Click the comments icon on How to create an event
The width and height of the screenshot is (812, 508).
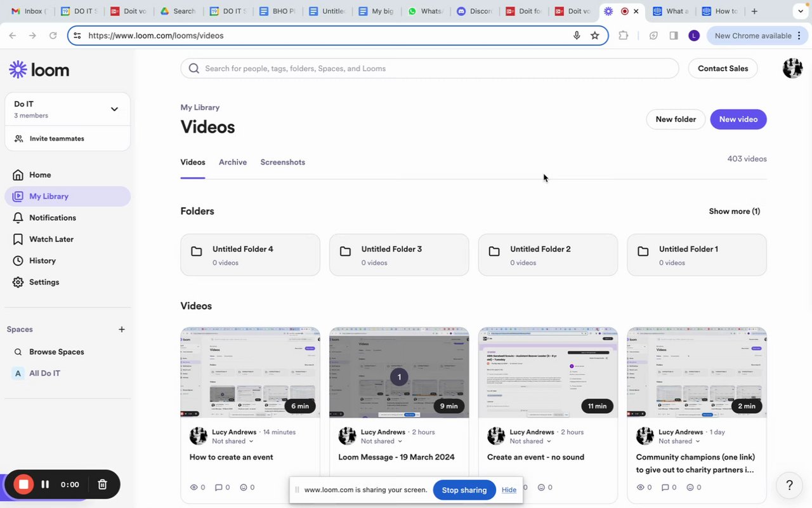(219, 488)
